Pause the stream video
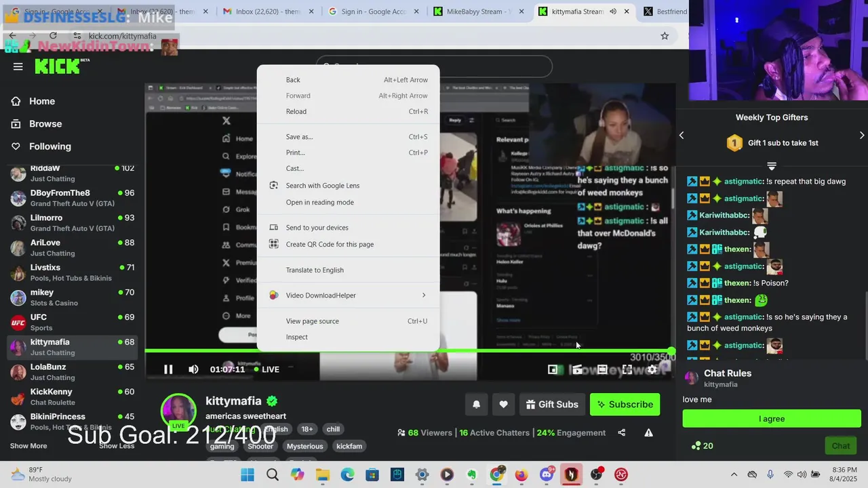Screen dimensions: 868x488 coord(168,369)
